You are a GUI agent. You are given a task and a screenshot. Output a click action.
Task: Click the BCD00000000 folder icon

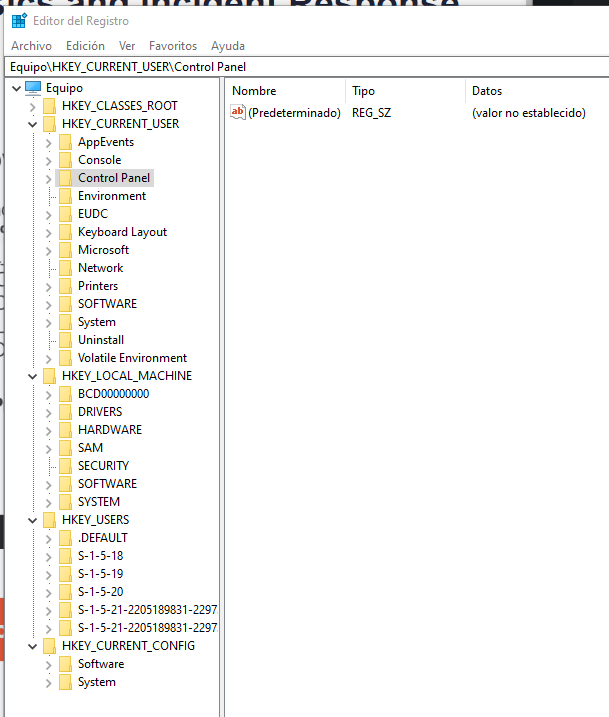pos(65,394)
